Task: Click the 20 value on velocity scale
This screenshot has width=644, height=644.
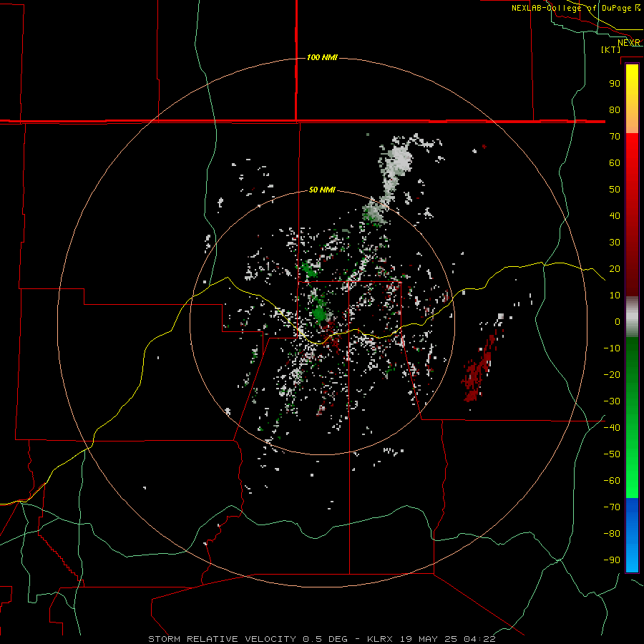Action: (x=615, y=268)
